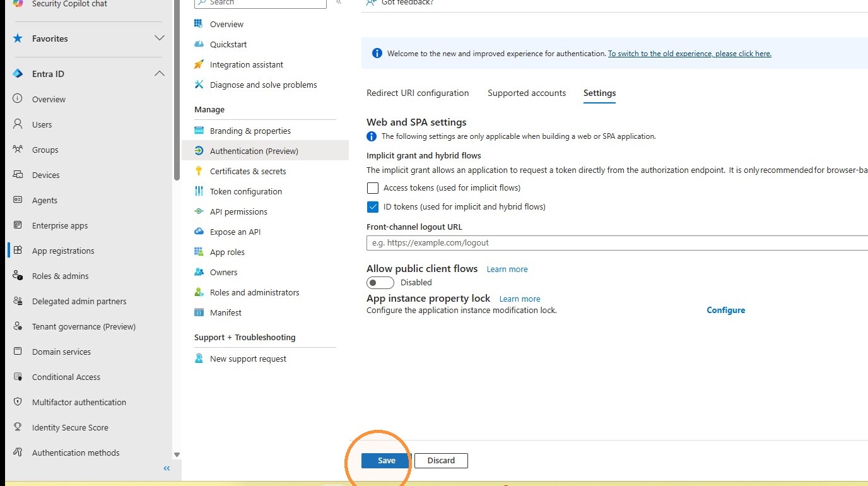Open Learn more for App instance property lock
This screenshot has height=486, width=868.
point(520,299)
